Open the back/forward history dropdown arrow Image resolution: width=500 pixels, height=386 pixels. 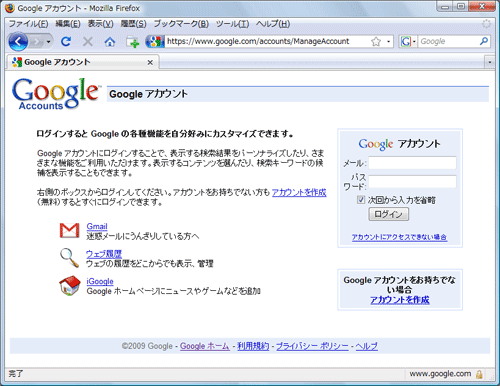pos(49,42)
